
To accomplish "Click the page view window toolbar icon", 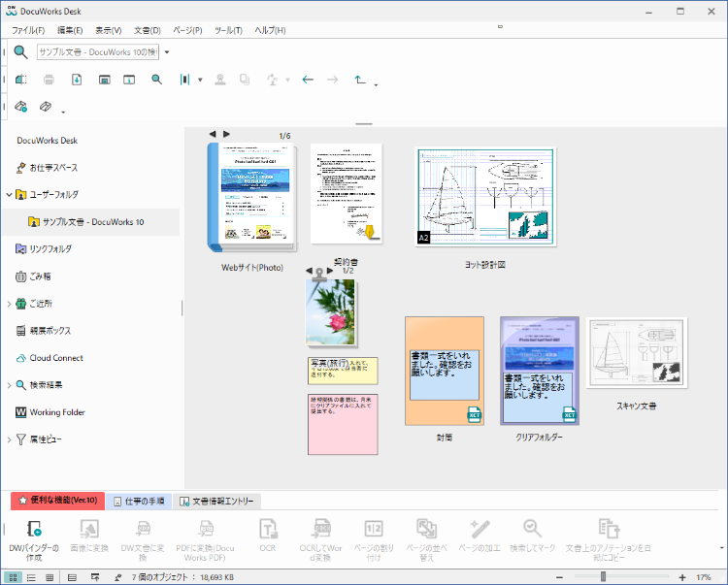I will point(105,80).
